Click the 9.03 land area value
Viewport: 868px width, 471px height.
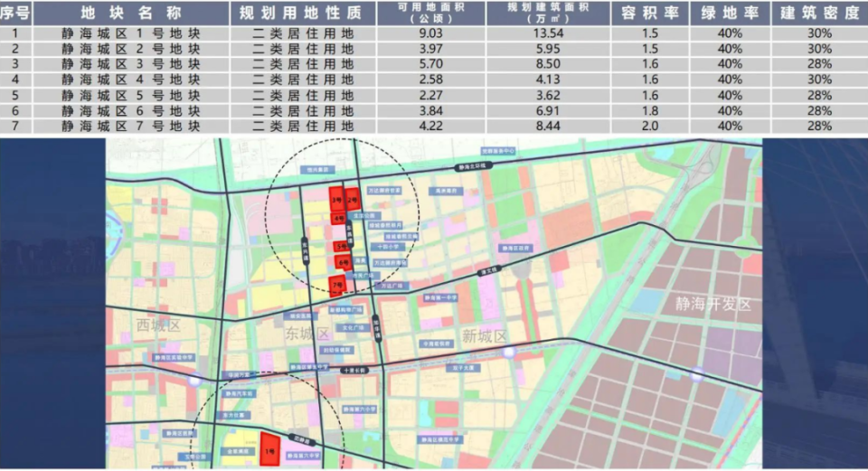430,33
